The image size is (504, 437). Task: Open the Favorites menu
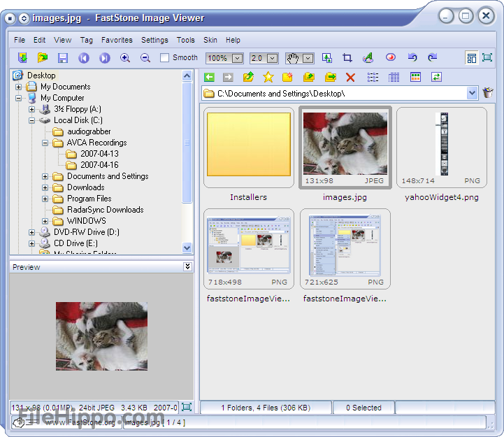117,40
